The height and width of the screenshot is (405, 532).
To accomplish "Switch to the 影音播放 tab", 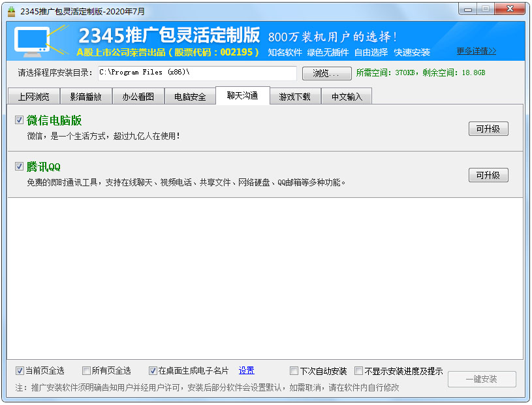I will pos(86,97).
